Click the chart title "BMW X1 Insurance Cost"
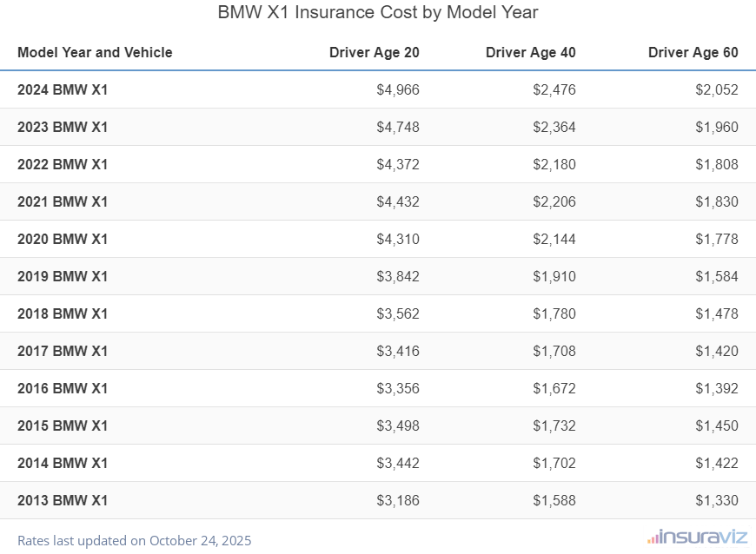Image resolution: width=756 pixels, height=554 pixels. point(377,12)
